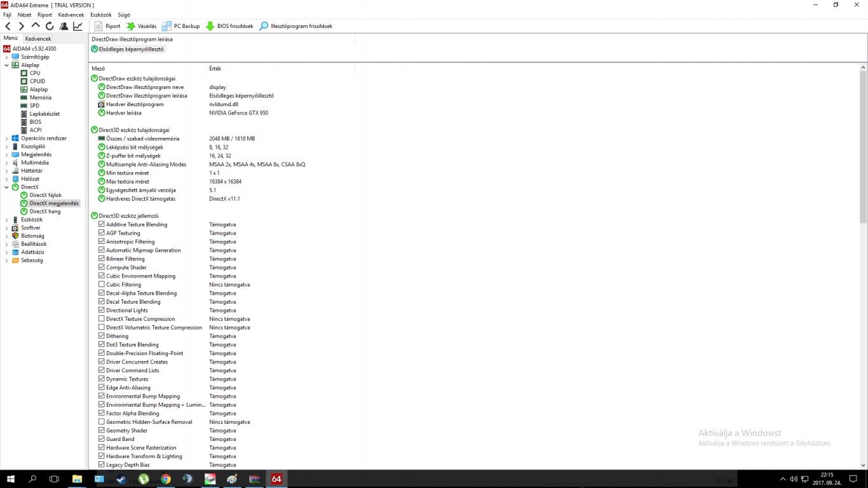868x488 pixels.
Task: Select AIDA64 v5.92.4300 root node
Action: 34,49
